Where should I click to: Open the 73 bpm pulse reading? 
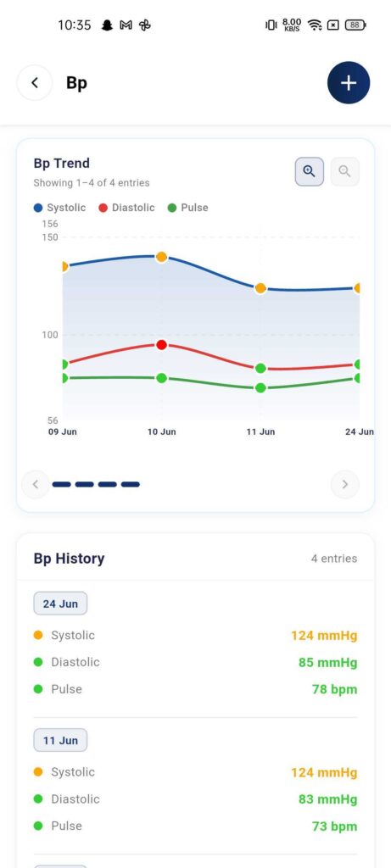pyautogui.click(x=334, y=826)
